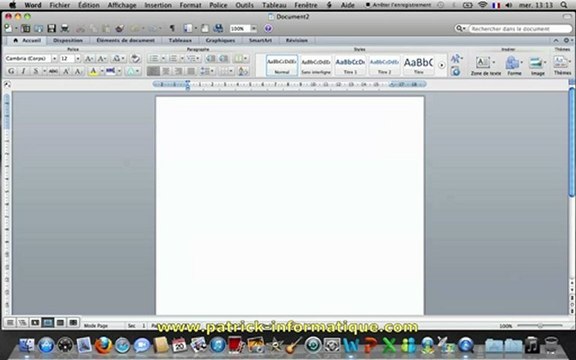Click the numbered list icon
The image size is (576, 360).
[173, 58]
